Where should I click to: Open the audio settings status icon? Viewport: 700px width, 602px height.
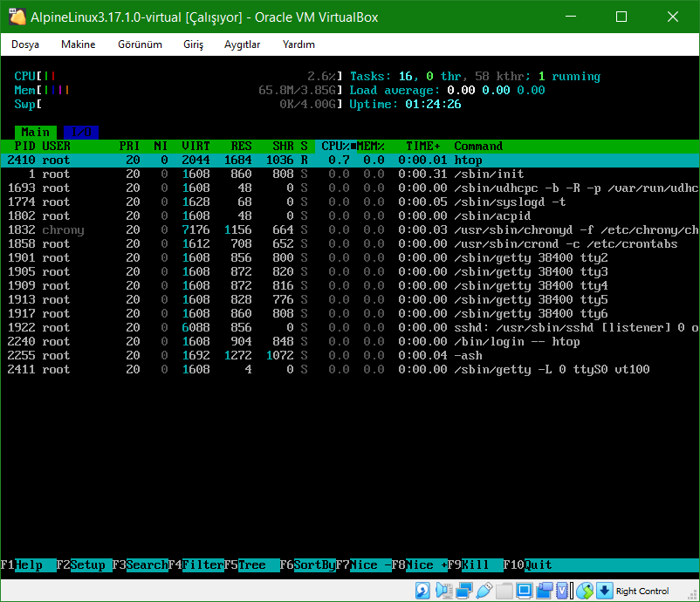(444, 591)
